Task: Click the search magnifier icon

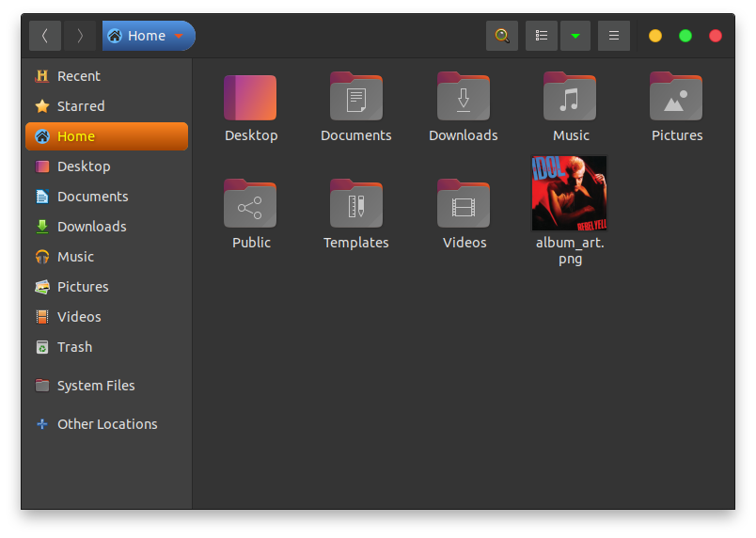Action: (x=502, y=36)
